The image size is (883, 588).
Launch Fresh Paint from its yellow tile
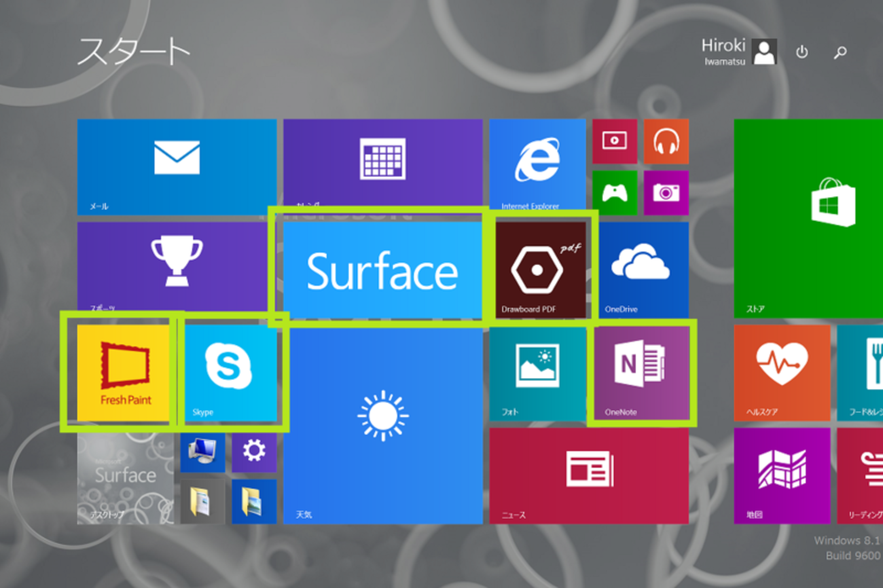coord(124,373)
